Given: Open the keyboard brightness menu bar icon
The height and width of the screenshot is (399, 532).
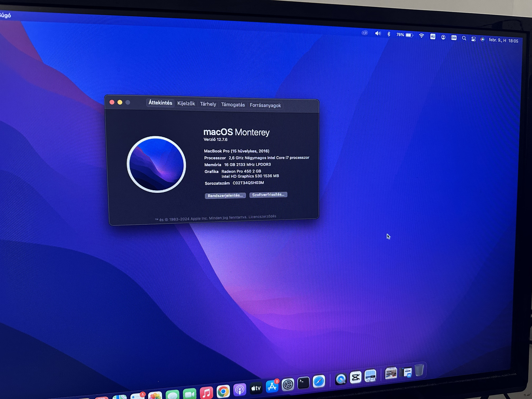Looking at the screenshot, I should (x=454, y=38).
